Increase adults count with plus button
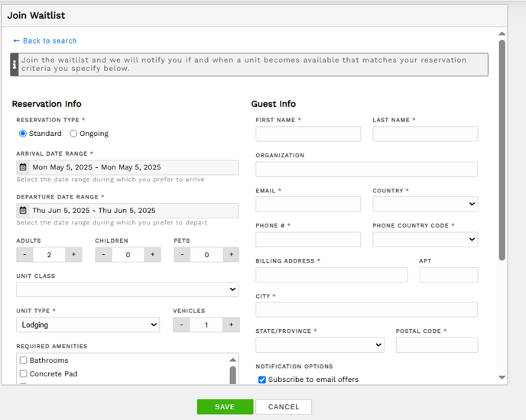This screenshot has height=420, width=526. click(74, 254)
